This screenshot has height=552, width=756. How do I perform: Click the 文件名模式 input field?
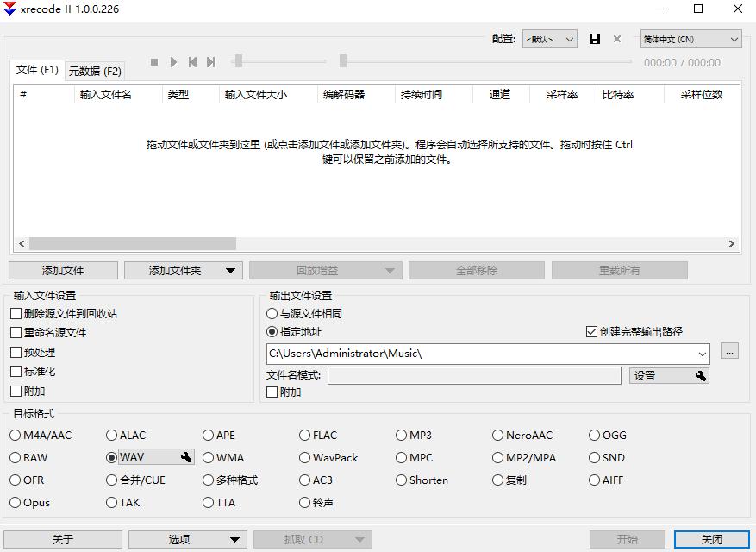474,375
